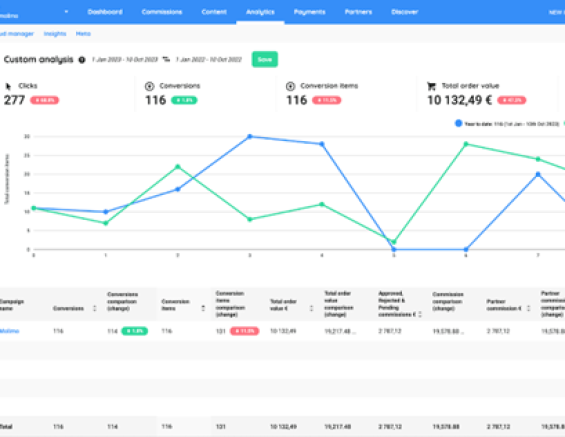Click green badge in Molimo row
The width and height of the screenshot is (565, 437).
coord(134,331)
